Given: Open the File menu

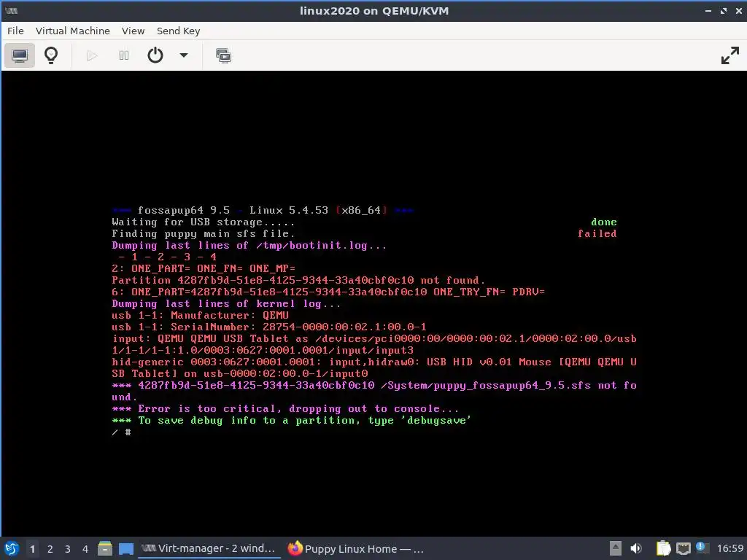Looking at the screenshot, I should 15,31.
